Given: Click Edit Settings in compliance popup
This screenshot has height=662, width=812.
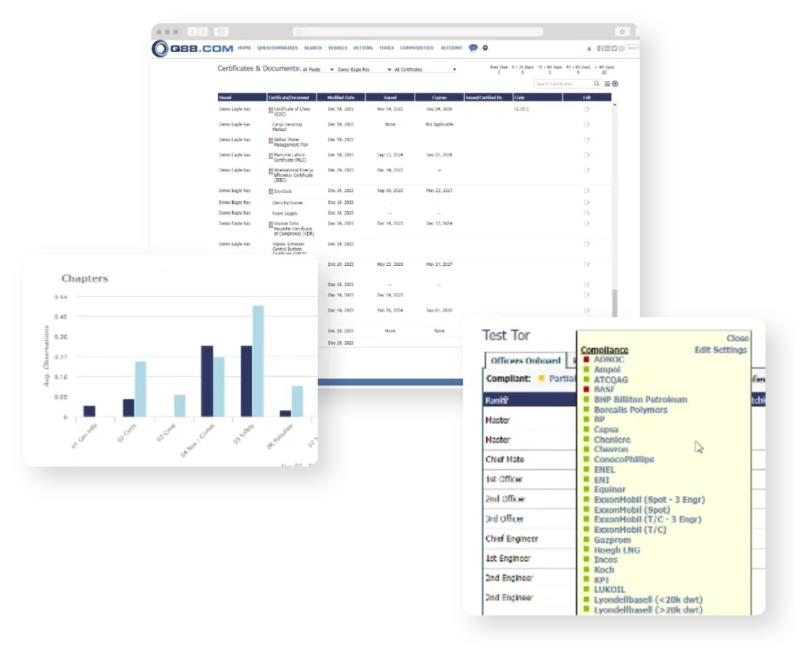Looking at the screenshot, I should point(720,350).
